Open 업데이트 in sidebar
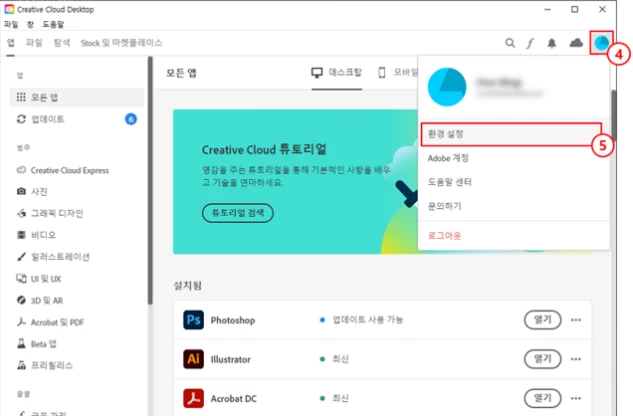 pos(76,119)
